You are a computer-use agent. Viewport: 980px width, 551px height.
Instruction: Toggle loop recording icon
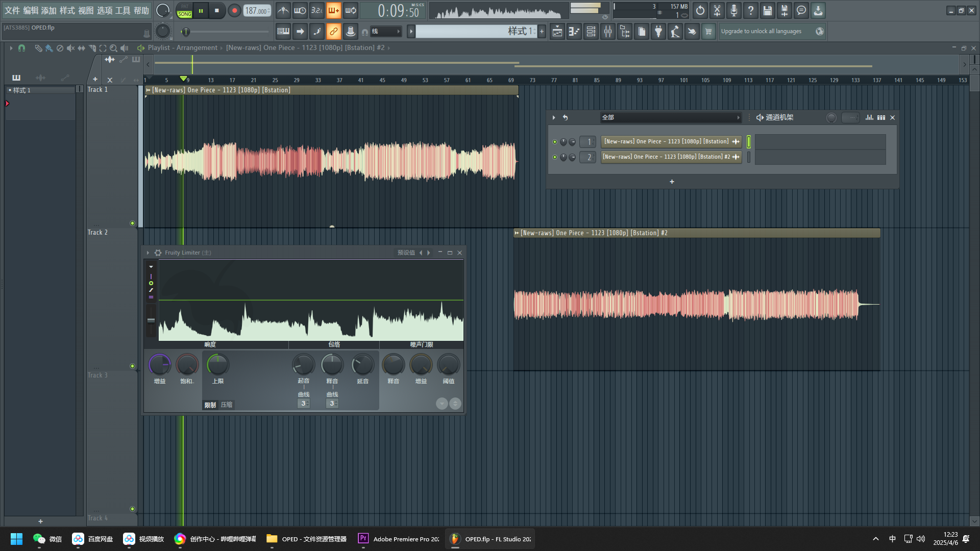[351, 10]
